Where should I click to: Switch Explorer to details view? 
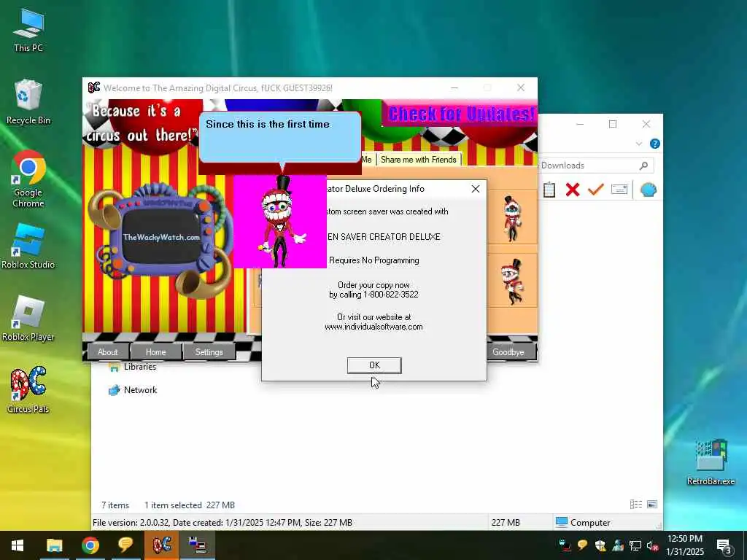pos(636,505)
